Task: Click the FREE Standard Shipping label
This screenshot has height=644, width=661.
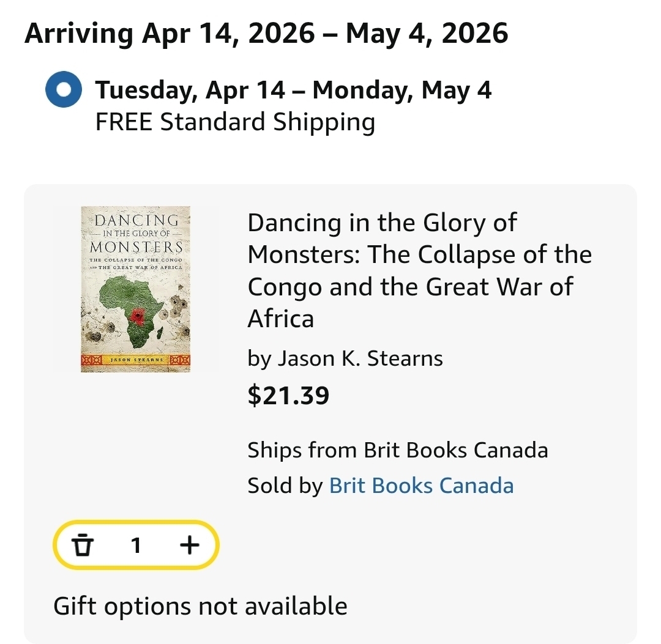Action: [x=235, y=122]
